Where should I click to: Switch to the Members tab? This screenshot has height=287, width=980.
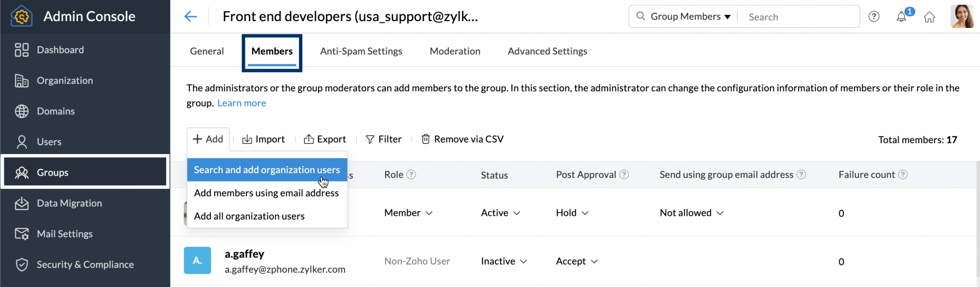(x=272, y=51)
